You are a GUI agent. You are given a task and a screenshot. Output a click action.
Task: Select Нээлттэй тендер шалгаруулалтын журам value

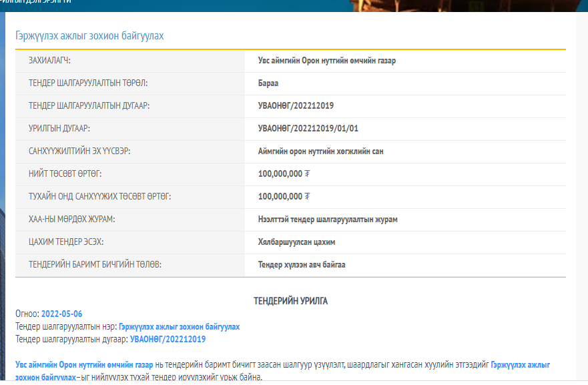click(x=328, y=220)
